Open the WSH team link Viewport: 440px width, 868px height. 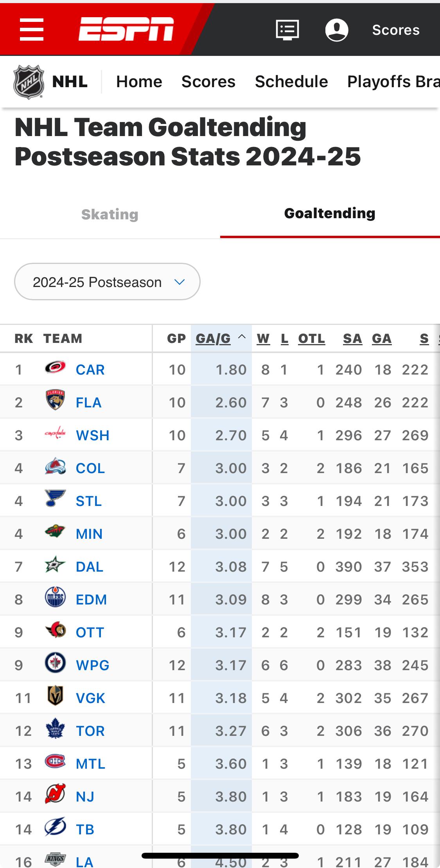92,435
